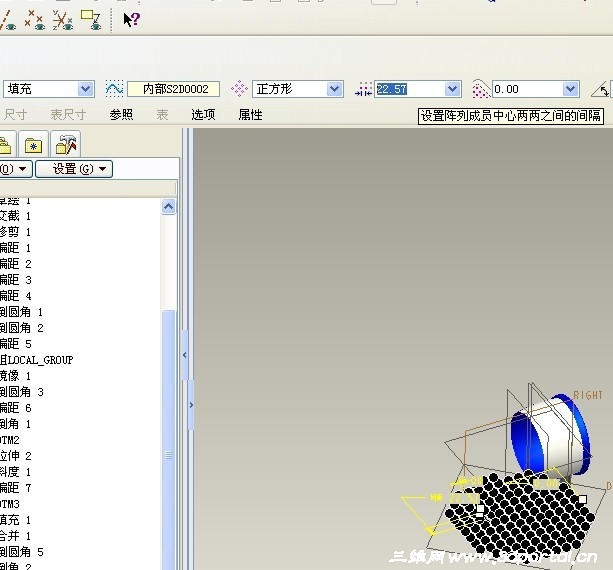
Task: Select 交截 1 in model tree
Action: pyautogui.click(x=16, y=216)
